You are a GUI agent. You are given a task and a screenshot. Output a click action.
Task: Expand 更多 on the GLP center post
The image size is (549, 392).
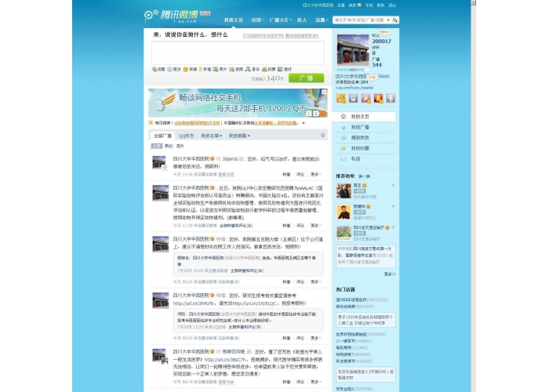tap(316, 226)
